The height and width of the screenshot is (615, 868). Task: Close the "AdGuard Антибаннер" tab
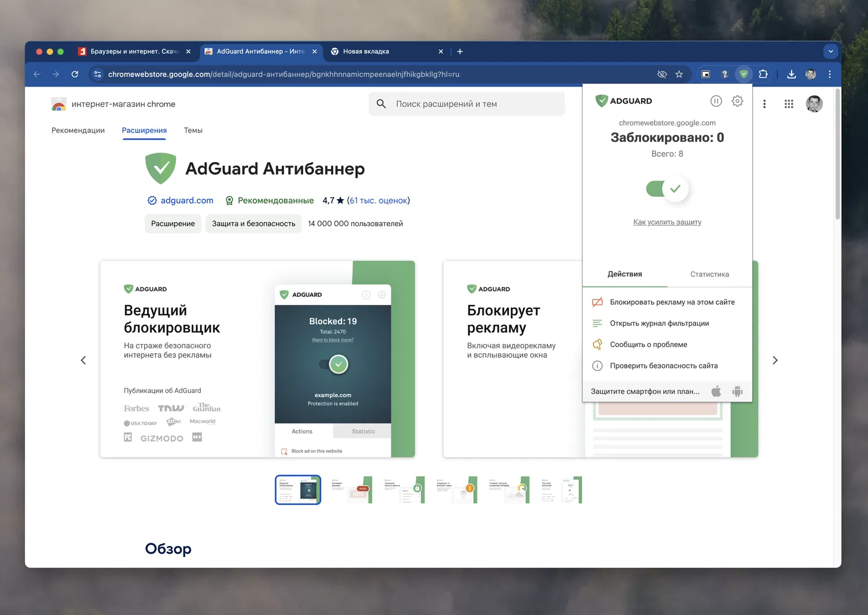pyautogui.click(x=314, y=51)
